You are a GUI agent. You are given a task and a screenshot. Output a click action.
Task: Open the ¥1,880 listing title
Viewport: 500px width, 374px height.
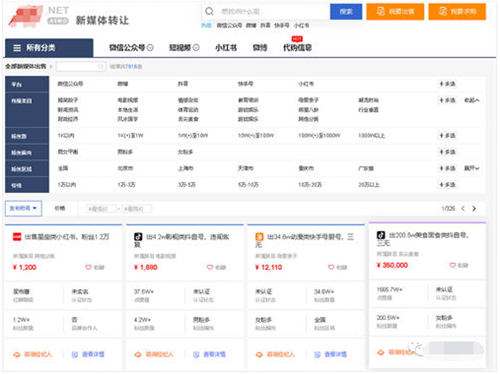click(182, 240)
